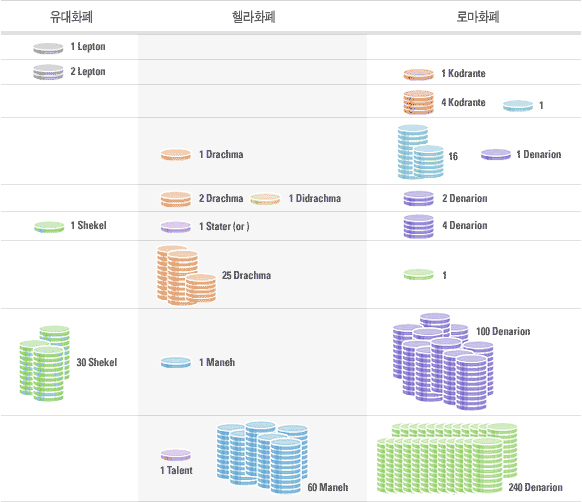
Task: Click the green 1 Shekel coin
Action: [49, 227]
